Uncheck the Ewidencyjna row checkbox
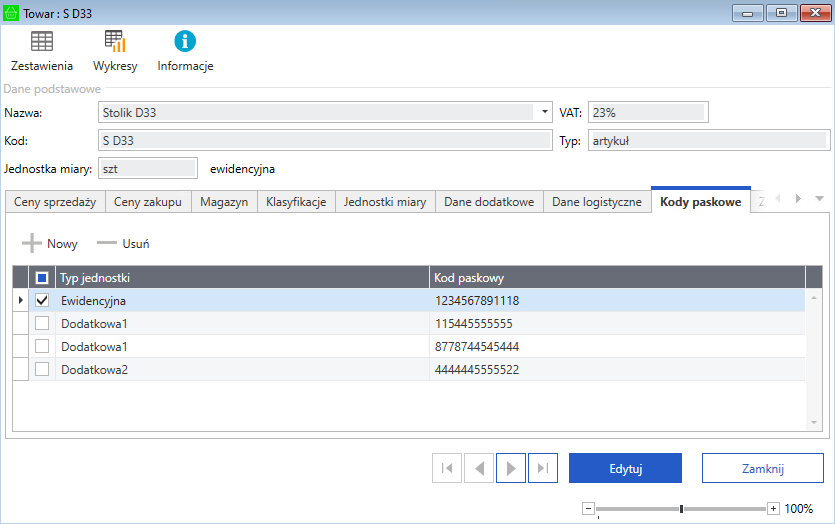835x524 pixels. click(42, 300)
